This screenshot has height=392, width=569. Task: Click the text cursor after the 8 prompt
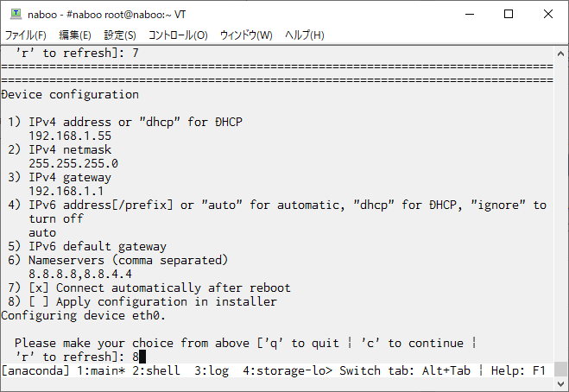point(142,357)
